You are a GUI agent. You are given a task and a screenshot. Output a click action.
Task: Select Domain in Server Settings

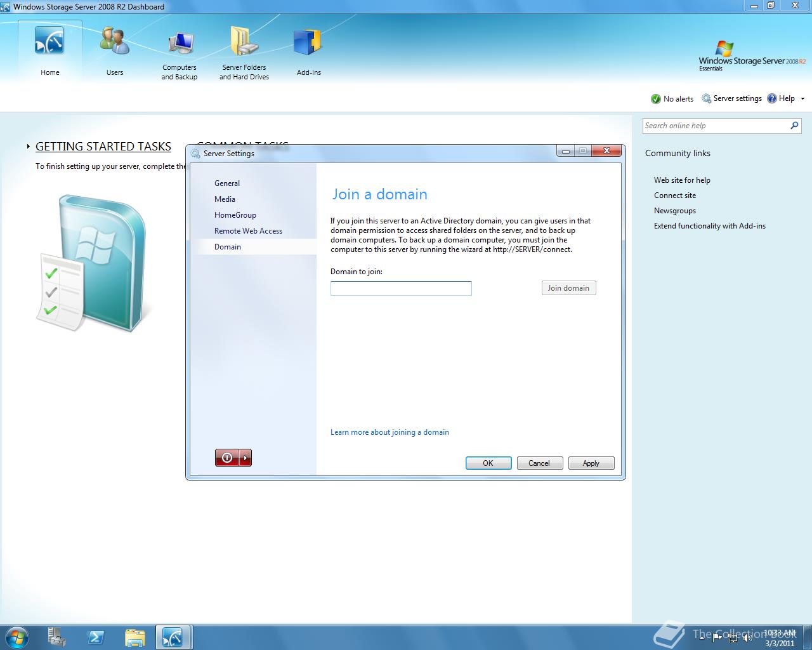(x=228, y=247)
